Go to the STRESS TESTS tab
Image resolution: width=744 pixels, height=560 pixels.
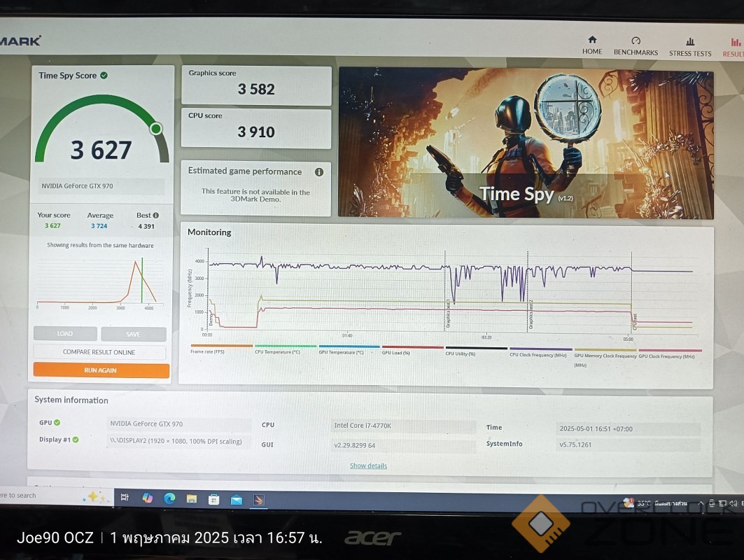[690, 48]
